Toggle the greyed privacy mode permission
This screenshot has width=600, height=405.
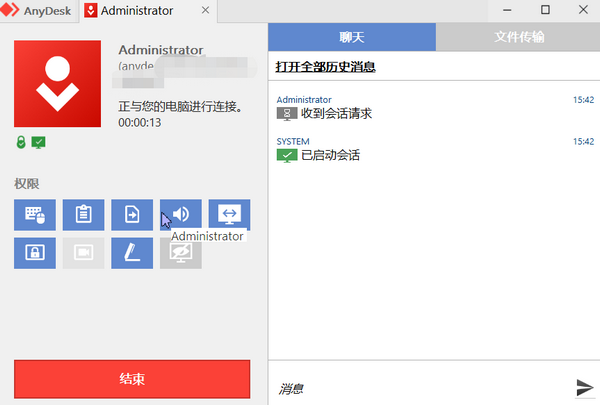(x=181, y=253)
